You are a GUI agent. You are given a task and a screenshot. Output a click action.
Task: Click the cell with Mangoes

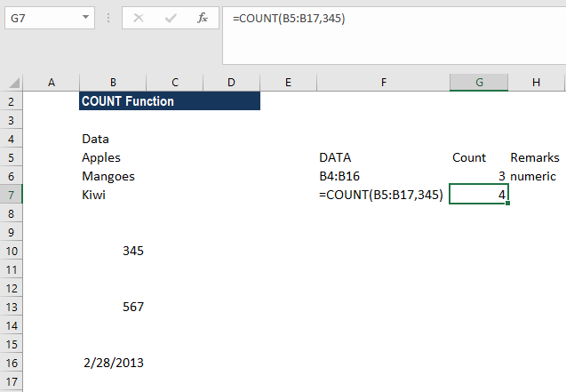pyautogui.click(x=113, y=176)
